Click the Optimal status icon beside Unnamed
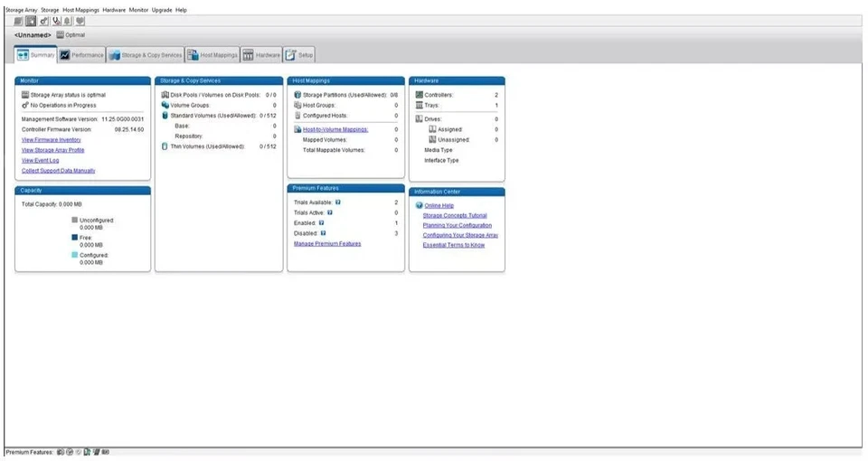Screen dimensions: 868x461 (60, 35)
